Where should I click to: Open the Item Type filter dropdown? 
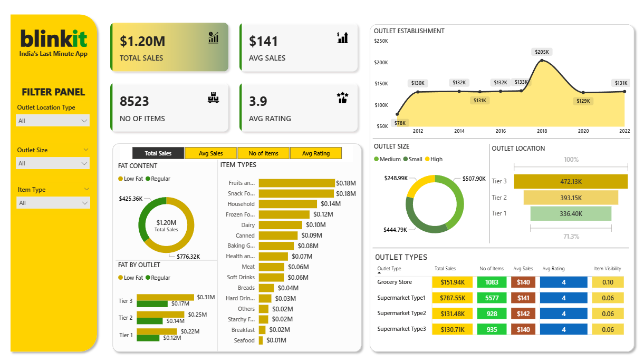53,203
